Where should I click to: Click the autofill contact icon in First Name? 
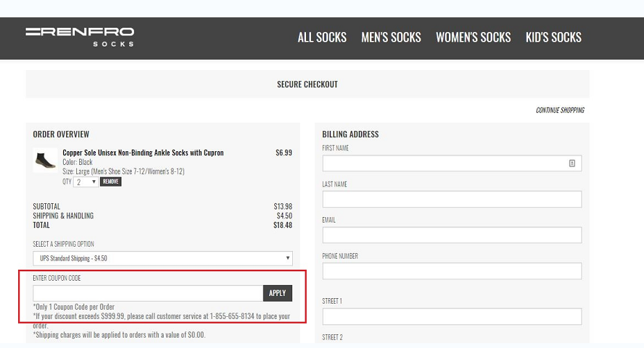[x=572, y=164]
